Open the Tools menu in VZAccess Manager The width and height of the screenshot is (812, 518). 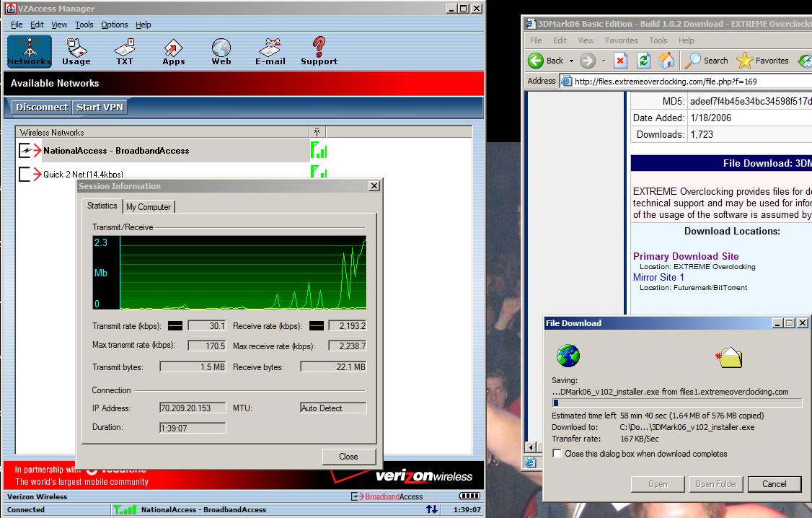84,25
